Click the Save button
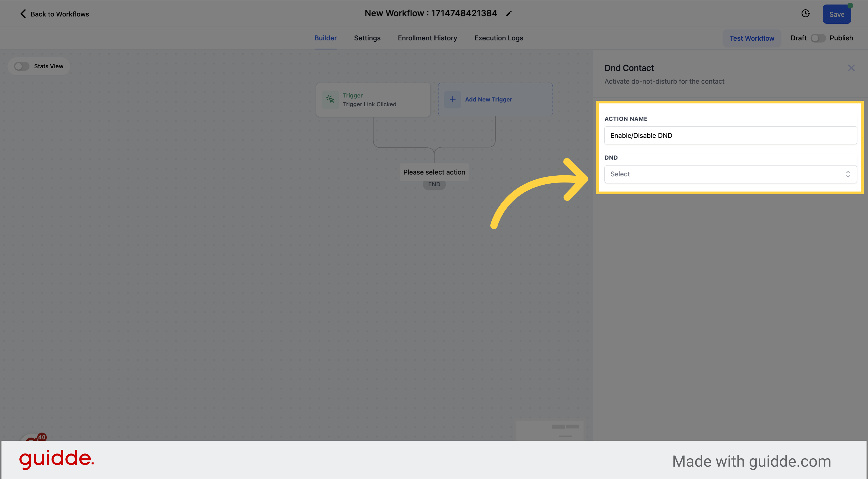868x479 pixels. click(836, 14)
